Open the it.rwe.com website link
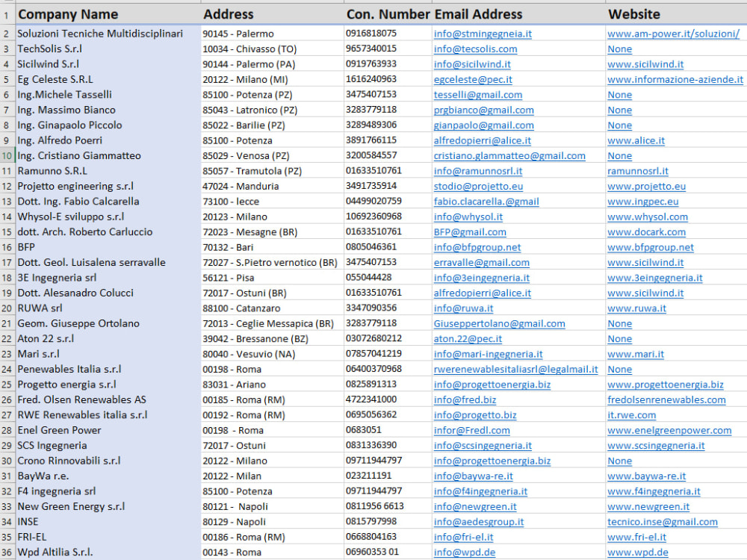The height and width of the screenshot is (560, 747). [x=631, y=414]
